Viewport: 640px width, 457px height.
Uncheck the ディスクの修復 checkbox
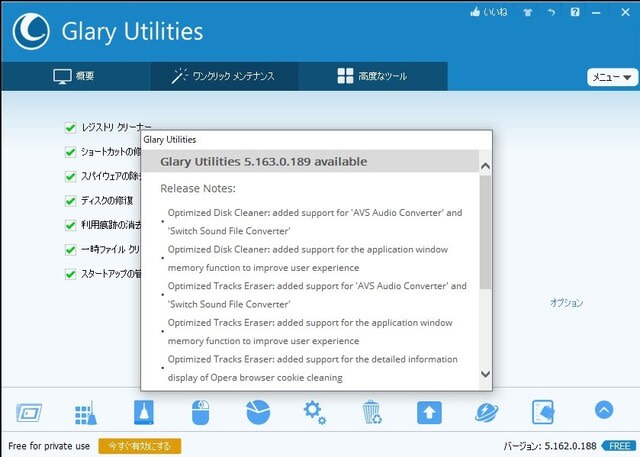[71, 201]
